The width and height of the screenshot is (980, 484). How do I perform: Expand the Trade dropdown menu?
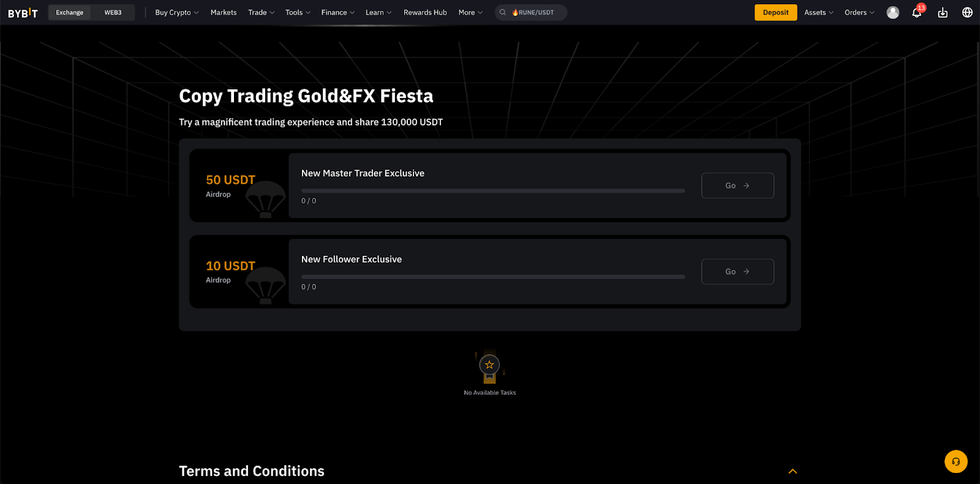click(262, 12)
